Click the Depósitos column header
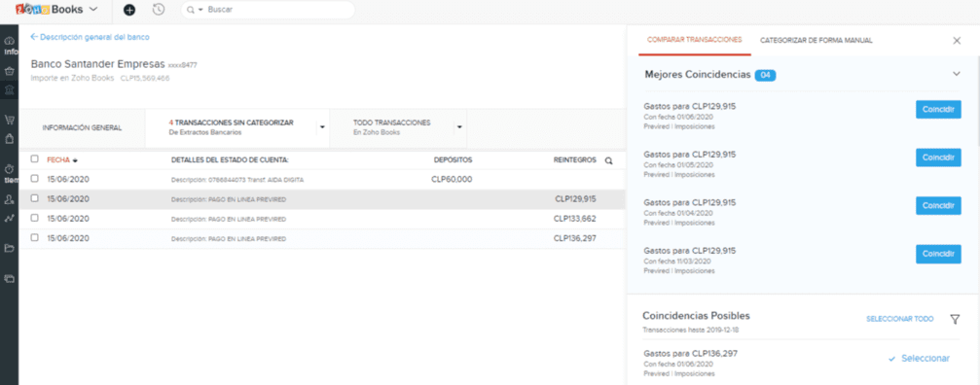Screen dimensions: 980x385 coord(454,159)
